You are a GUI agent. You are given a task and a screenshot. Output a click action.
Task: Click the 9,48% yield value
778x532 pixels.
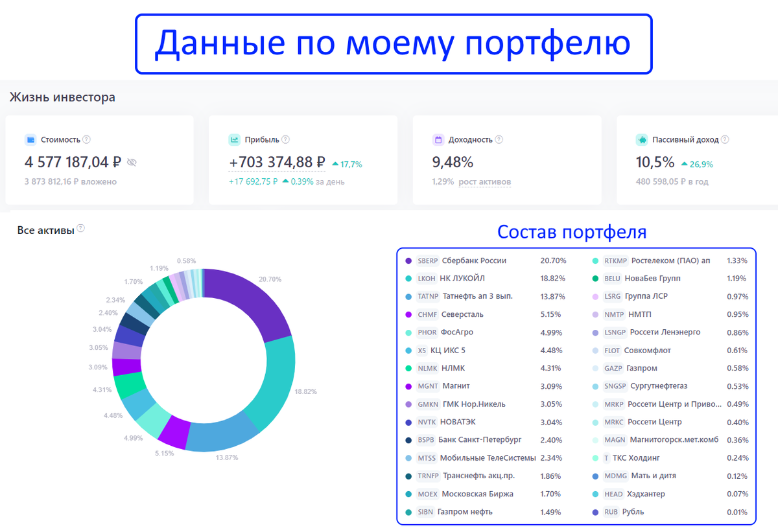[x=453, y=162]
